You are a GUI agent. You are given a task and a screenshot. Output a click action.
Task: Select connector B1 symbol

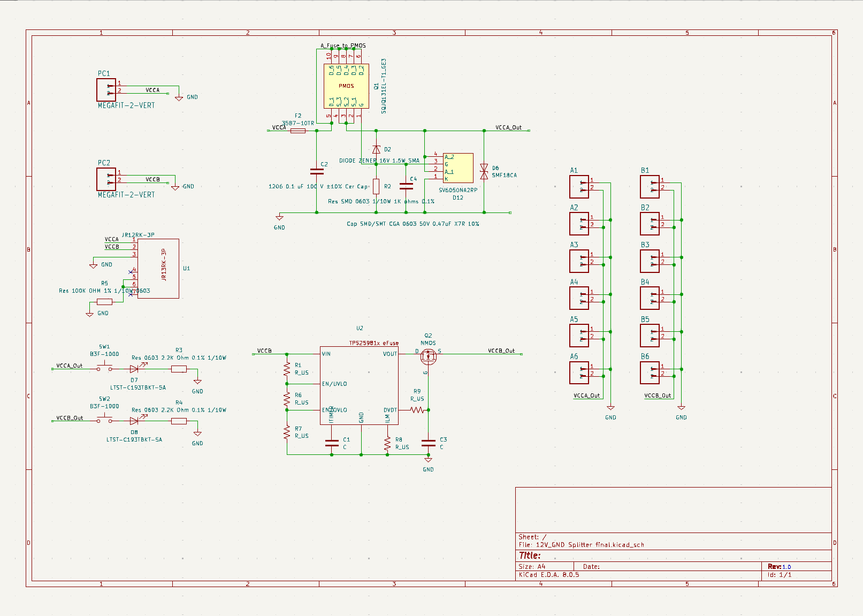[x=650, y=187]
